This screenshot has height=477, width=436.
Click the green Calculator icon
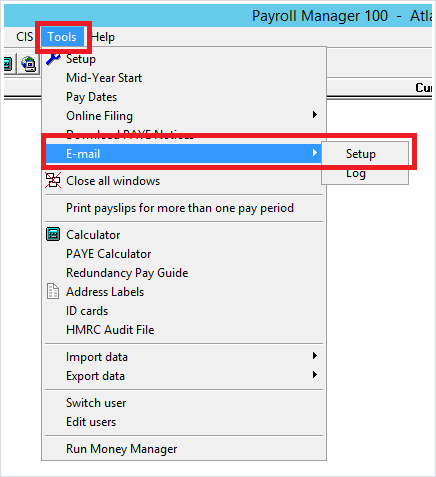pyautogui.click(x=53, y=234)
